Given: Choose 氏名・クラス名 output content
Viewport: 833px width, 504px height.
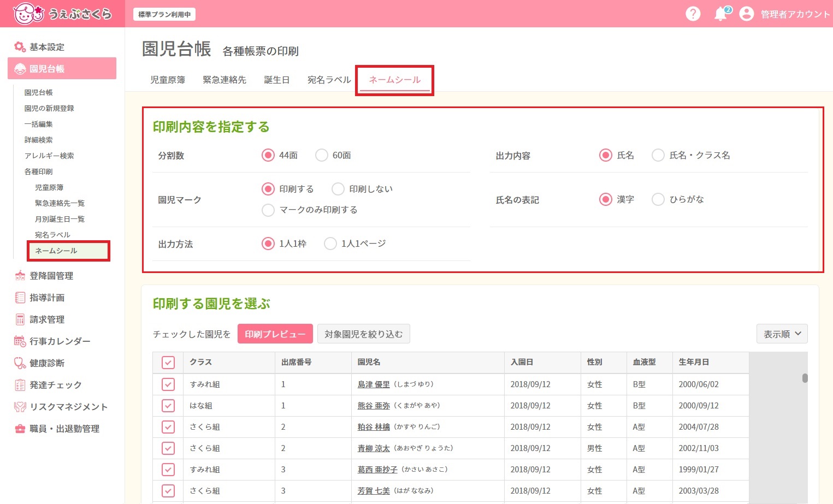Looking at the screenshot, I should [658, 155].
